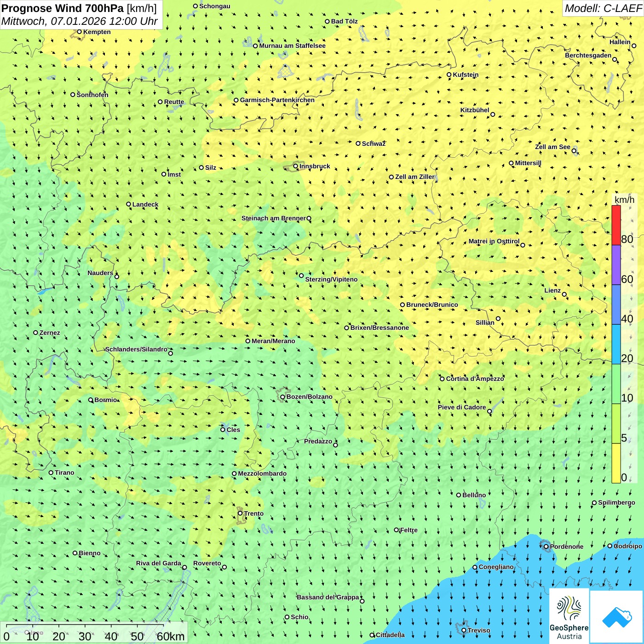Image resolution: width=644 pixels, height=644 pixels.
Task: Click the 'Pieve di Cadore' label
Action: click(462, 407)
